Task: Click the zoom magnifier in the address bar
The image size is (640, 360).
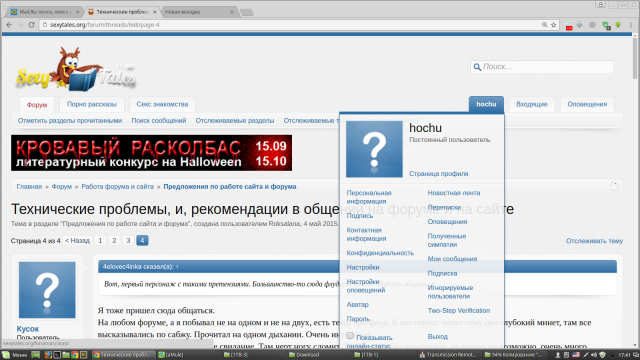Action: click(x=544, y=25)
